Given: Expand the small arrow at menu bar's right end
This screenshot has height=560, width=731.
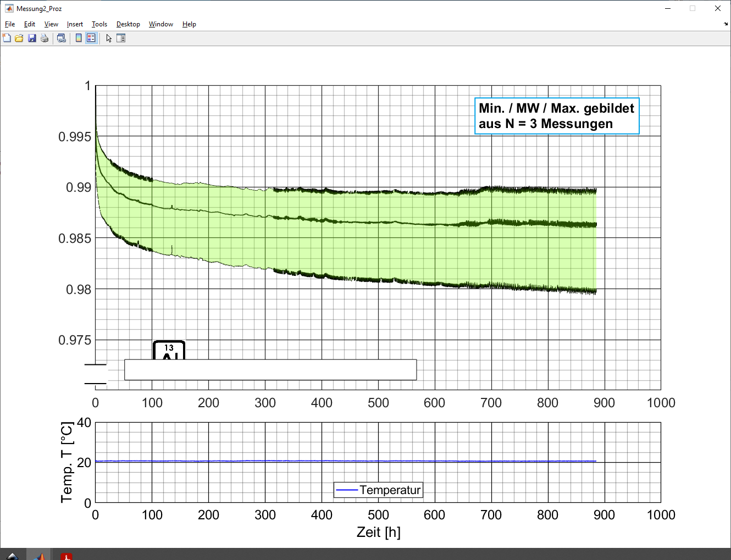Looking at the screenshot, I should click(x=726, y=24).
